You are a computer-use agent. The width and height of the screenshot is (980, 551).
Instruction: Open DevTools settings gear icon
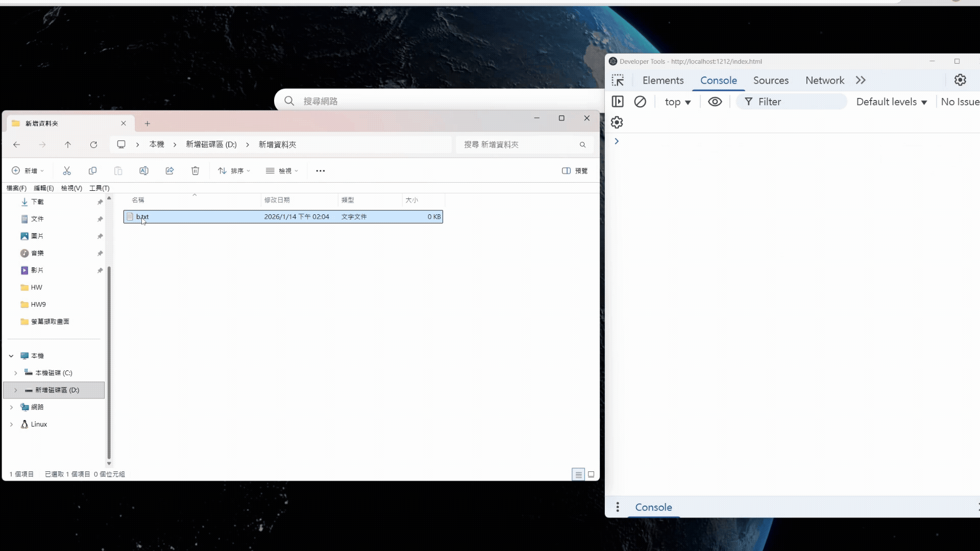960,80
